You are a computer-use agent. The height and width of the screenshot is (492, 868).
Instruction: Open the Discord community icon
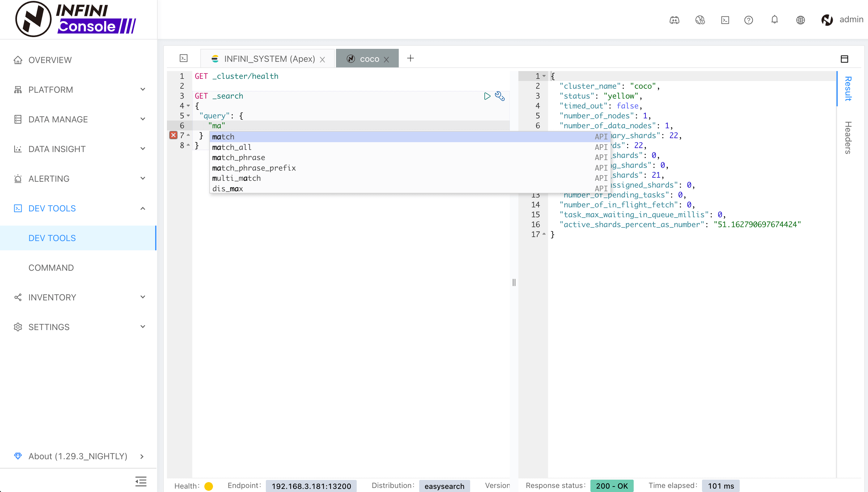(674, 20)
